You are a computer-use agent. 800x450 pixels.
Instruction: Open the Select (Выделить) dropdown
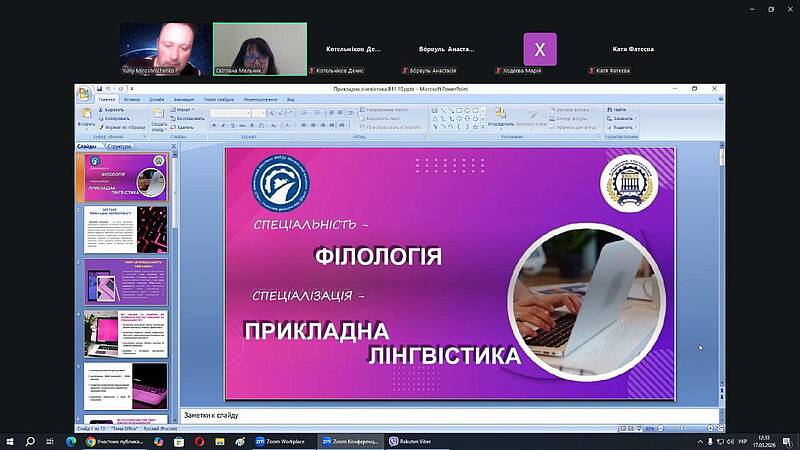click(x=623, y=127)
